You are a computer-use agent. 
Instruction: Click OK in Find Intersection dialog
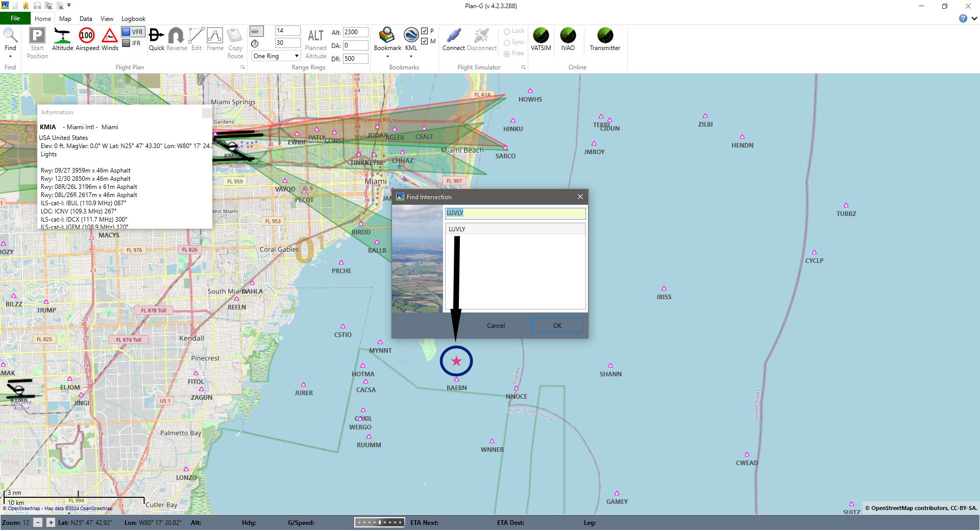tap(557, 325)
